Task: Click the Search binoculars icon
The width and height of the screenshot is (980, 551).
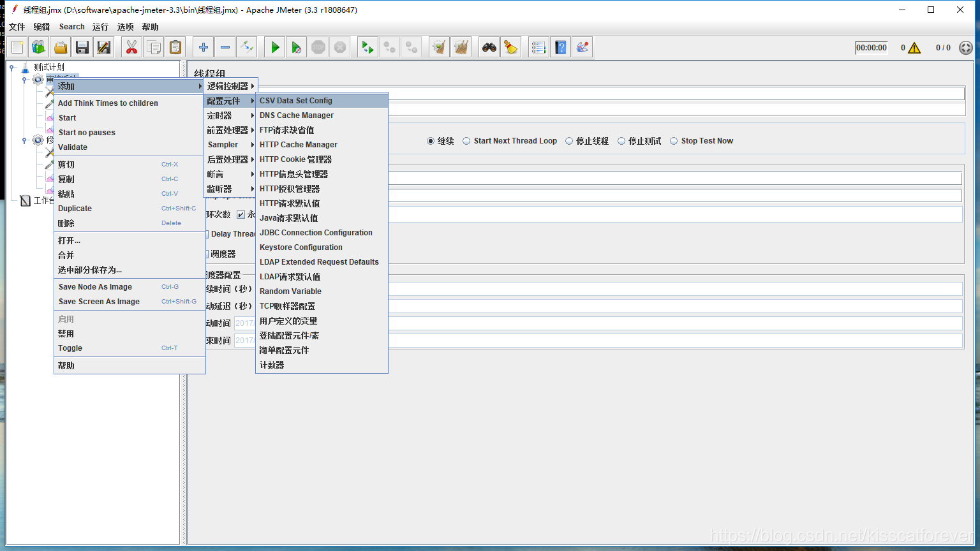Action: [x=489, y=47]
